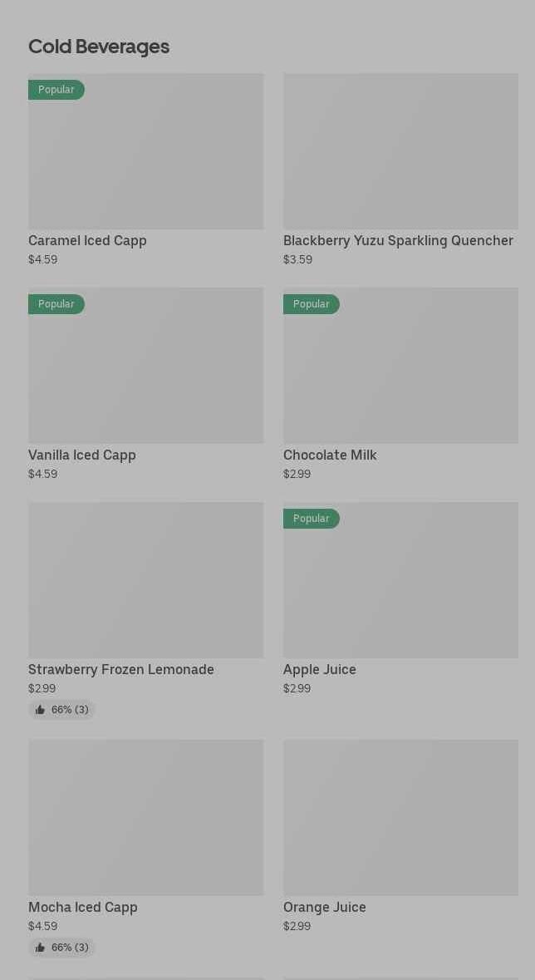Screen dimensions: 535x980
Task: Select the Blackberry Yuzu Sparkling Quencher image
Action: click(x=400, y=151)
